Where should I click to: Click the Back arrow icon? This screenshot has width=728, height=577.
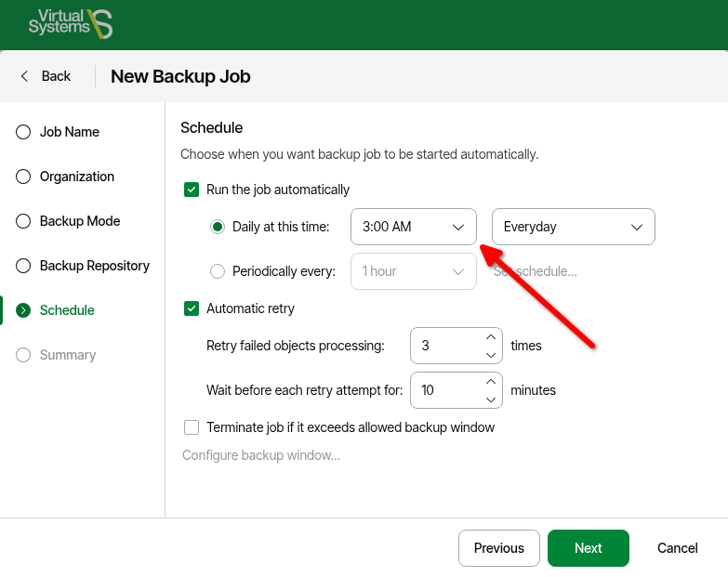[x=25, y=76]
